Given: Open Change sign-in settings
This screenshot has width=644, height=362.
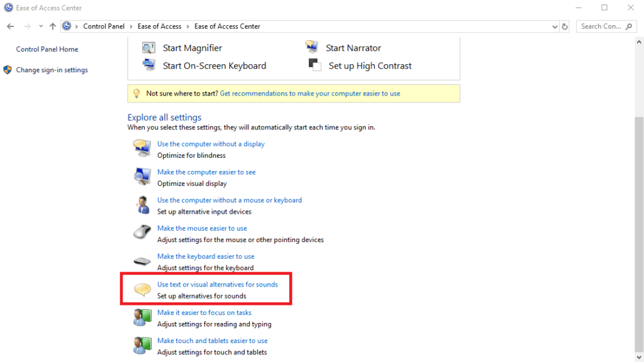Looking at the screenshot, I should [x=52, y=70].
